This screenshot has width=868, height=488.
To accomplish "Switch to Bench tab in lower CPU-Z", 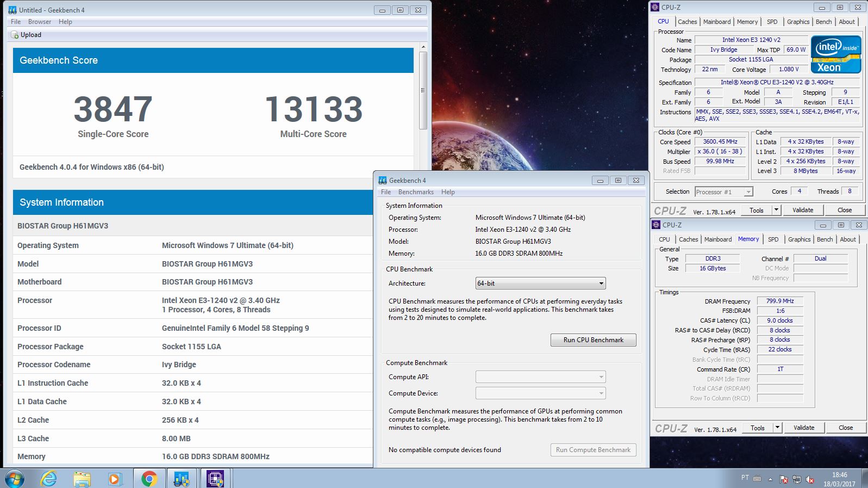I will coord(825,239).
